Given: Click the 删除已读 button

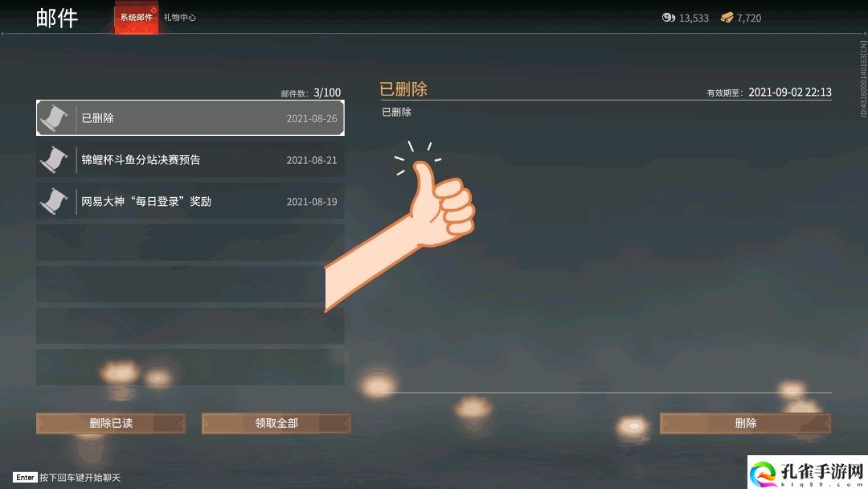Looking at the screenshot, I should [111, 423].
